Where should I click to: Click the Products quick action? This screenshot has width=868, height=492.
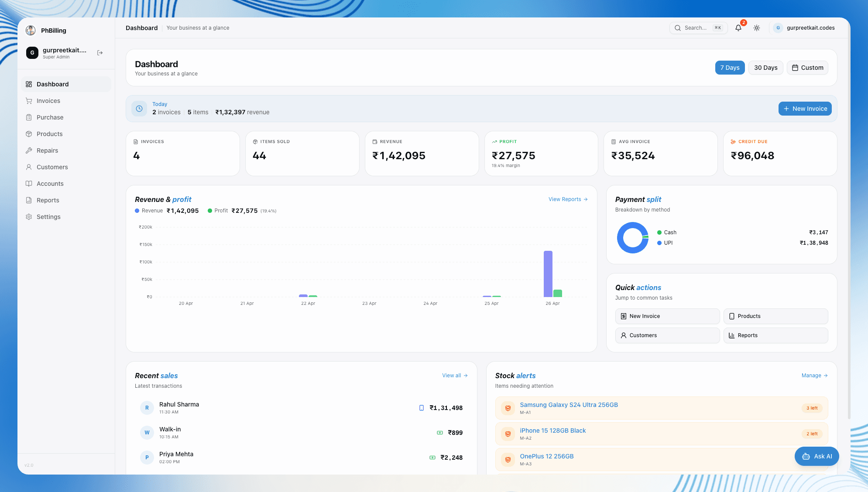tap(775, 316)
